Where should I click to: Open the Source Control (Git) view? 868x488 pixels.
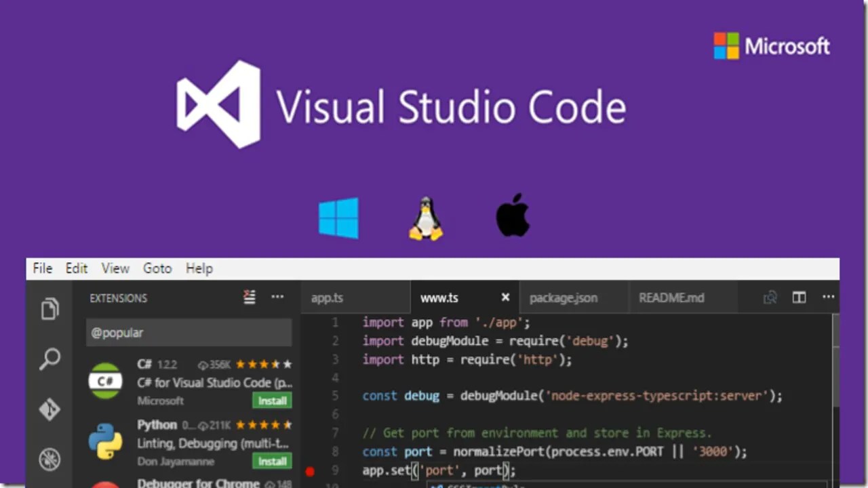[x=49, y=409]
